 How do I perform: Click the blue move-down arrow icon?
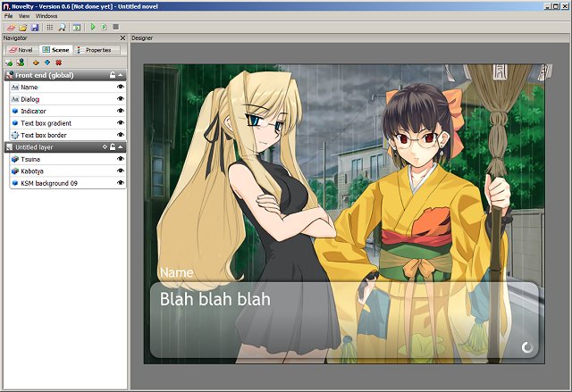click(47, 63)
